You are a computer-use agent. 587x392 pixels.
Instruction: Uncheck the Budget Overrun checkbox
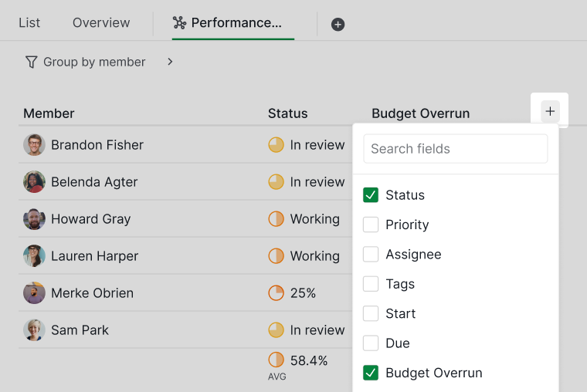tap(371, 373)
